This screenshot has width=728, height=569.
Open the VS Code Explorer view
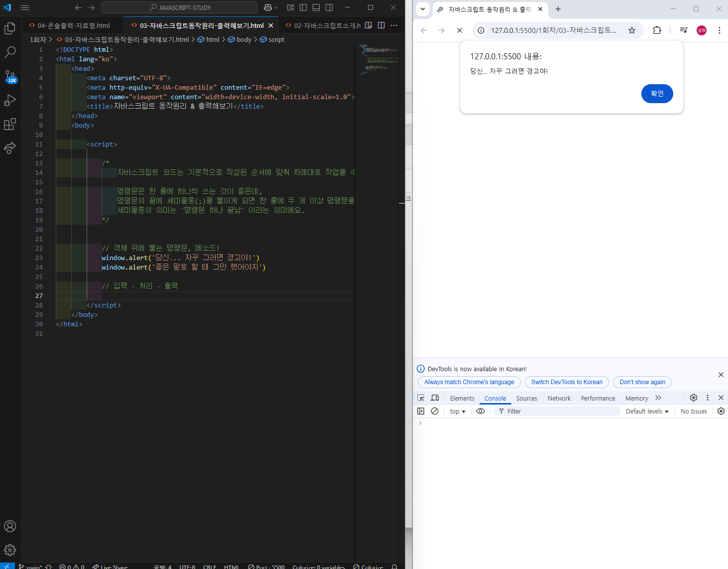coord(10,28)
